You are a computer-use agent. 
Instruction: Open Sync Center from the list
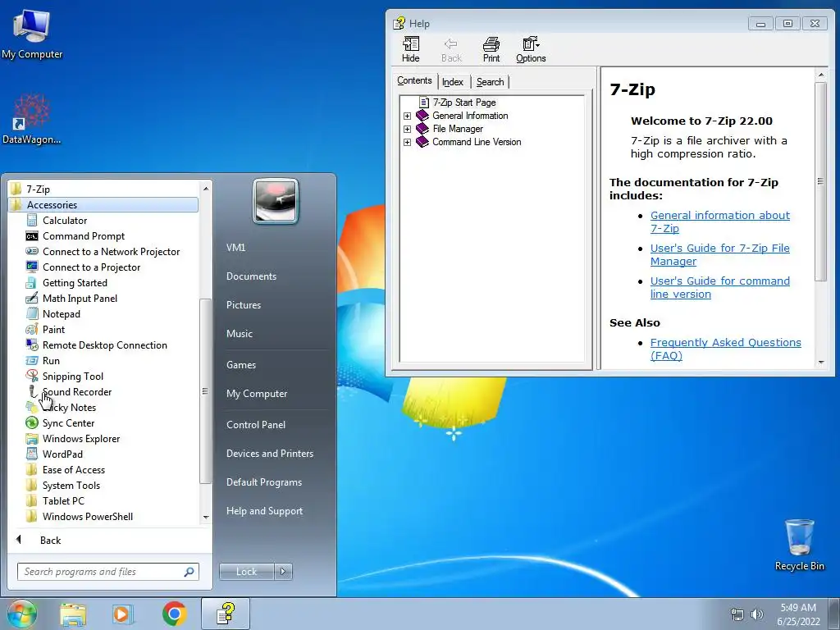point(68,422)
